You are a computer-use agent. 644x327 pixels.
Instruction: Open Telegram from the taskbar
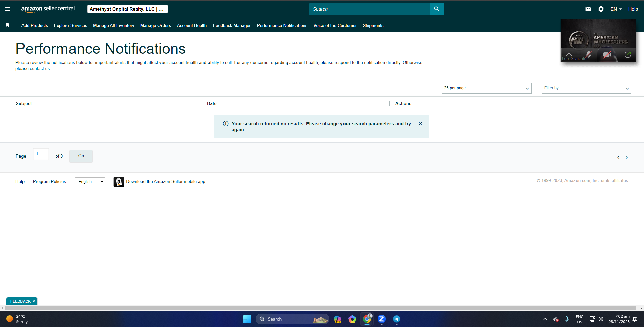pyautogui.click(x=397, y=319)
